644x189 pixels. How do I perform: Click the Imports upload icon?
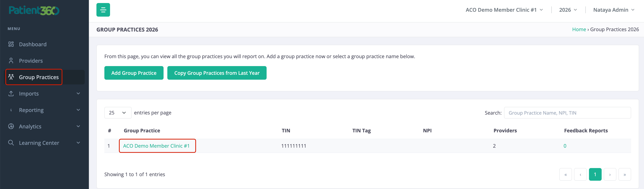pos(11,93)
